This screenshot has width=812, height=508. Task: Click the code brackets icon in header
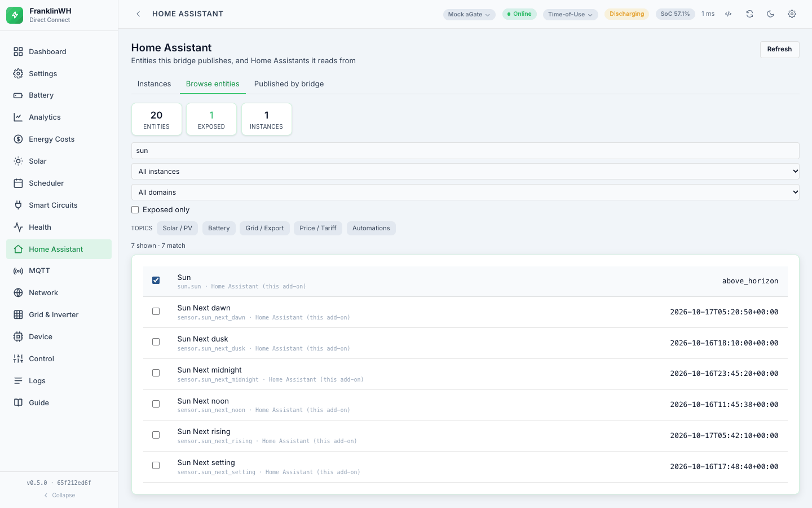click(729, 14)
